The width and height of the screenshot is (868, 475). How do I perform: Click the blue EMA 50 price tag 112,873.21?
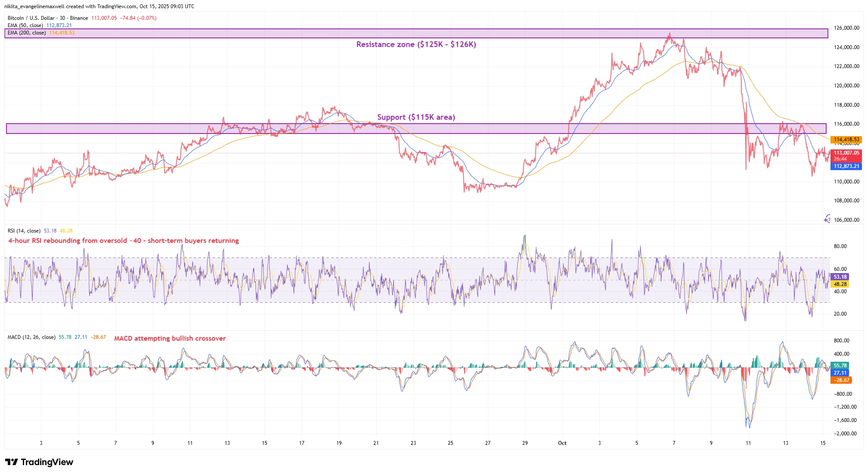click(846, 166)
